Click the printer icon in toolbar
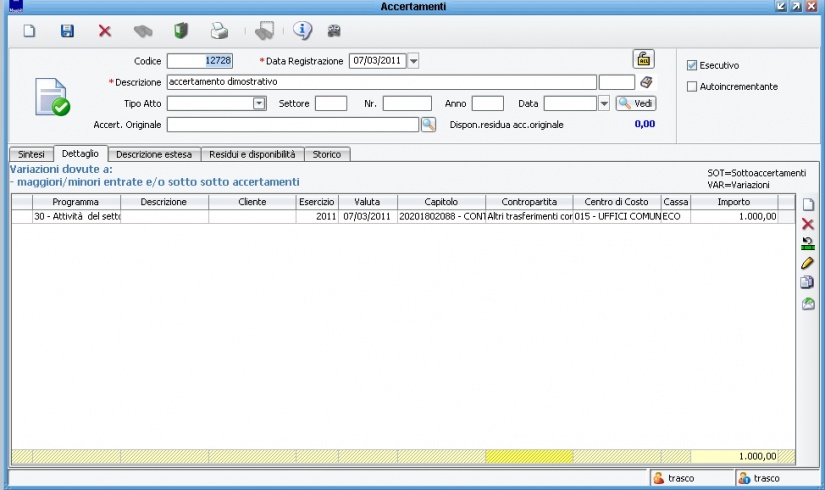825x490 pixels. pos(219,31)
